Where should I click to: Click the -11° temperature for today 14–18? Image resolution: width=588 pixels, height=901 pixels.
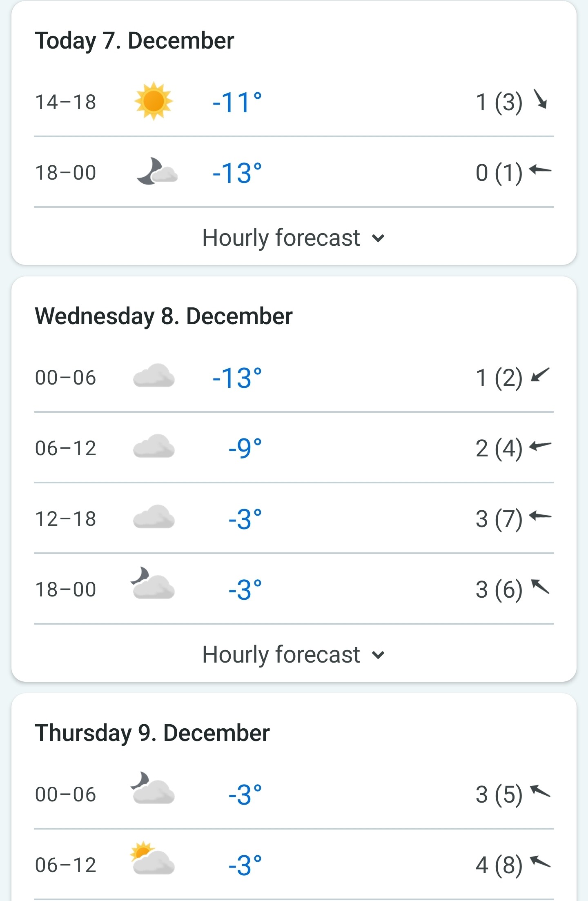(237, 102)
